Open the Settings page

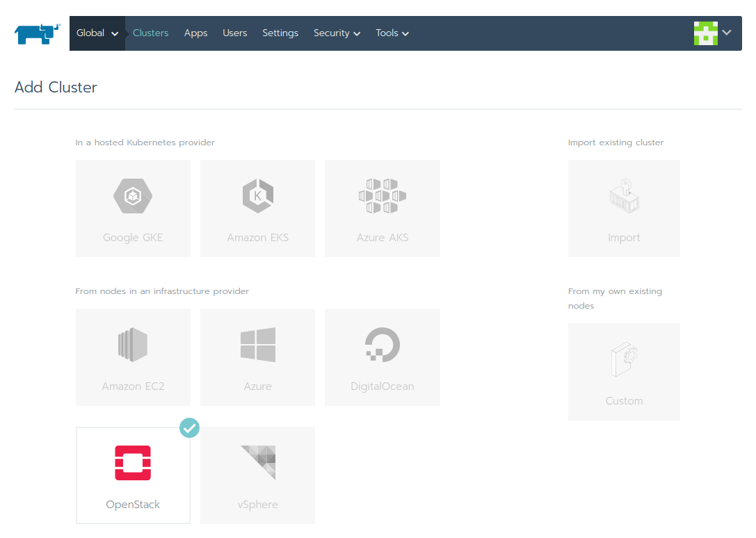pyautogui.click(x=280, y=33)
